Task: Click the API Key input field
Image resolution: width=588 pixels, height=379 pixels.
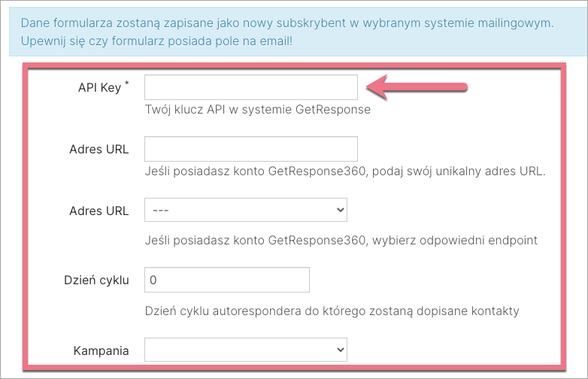Action: click(250, 87)
